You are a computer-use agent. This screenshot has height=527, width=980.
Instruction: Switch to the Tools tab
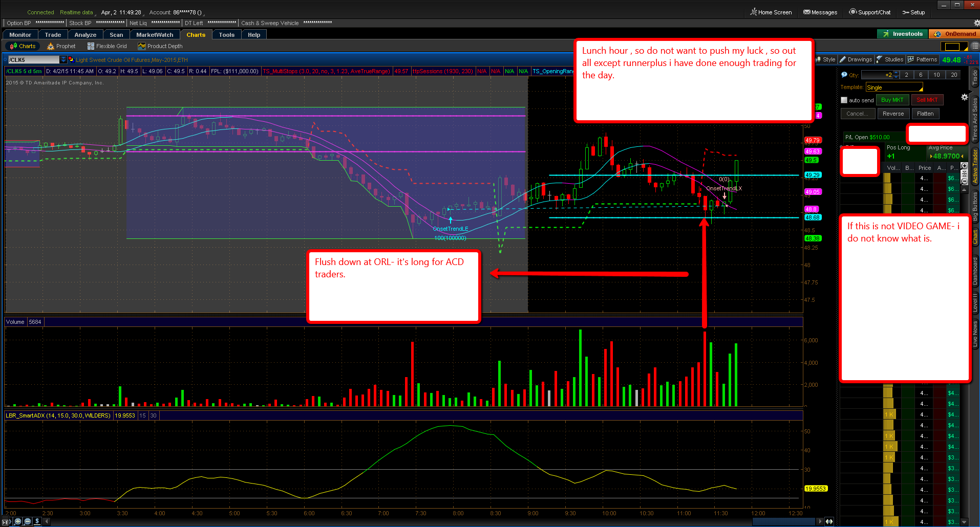tap(226, 35)
